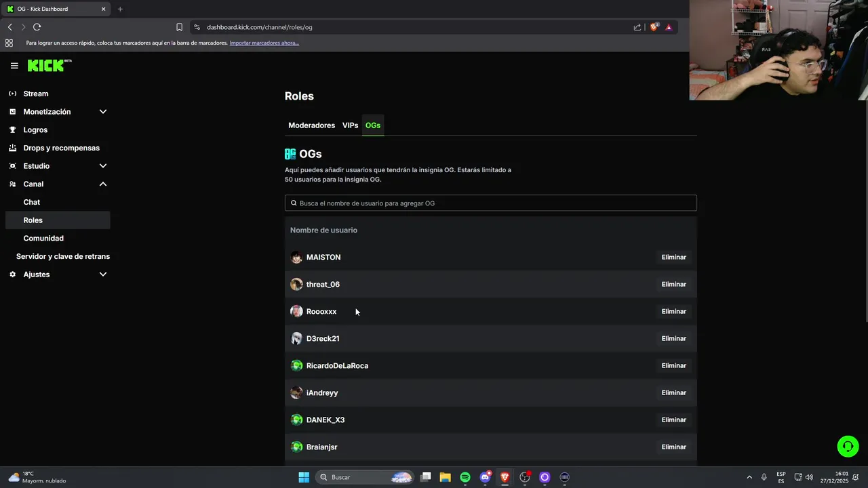Viewport: 868px width, 488px height.
Task: Click the Logros trophy icon
Action: click(12, 129)
